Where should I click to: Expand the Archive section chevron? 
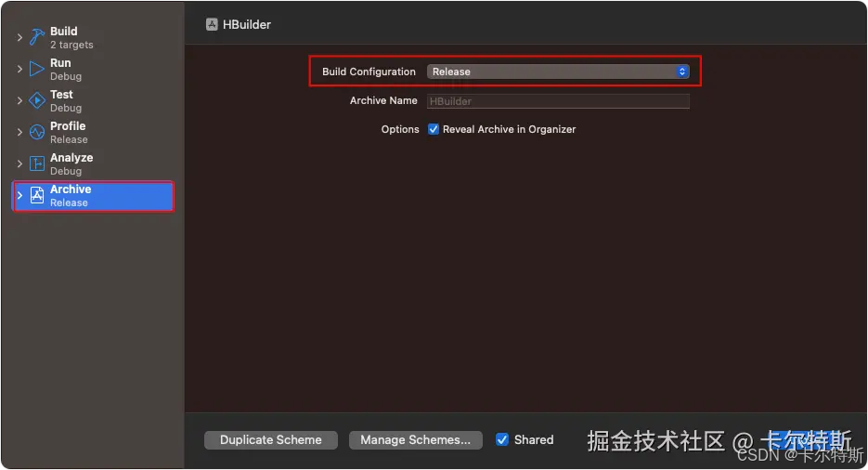coord(19,195)
